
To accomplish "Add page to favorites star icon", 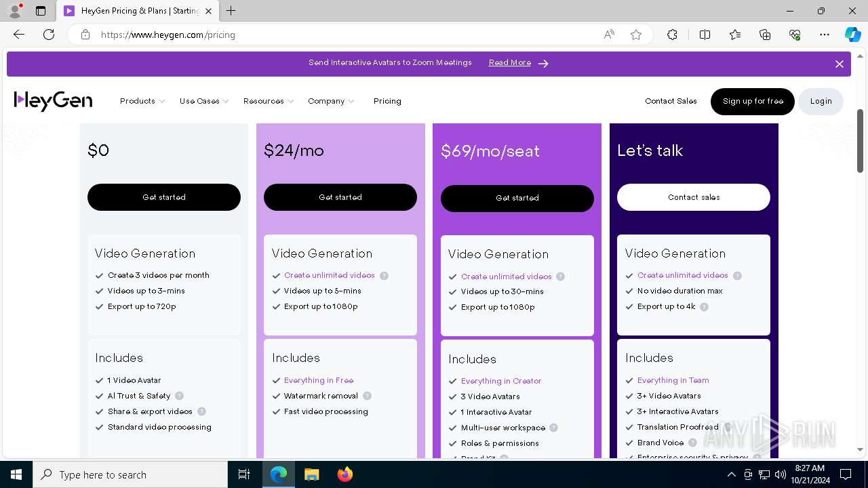I will (636, 35).
